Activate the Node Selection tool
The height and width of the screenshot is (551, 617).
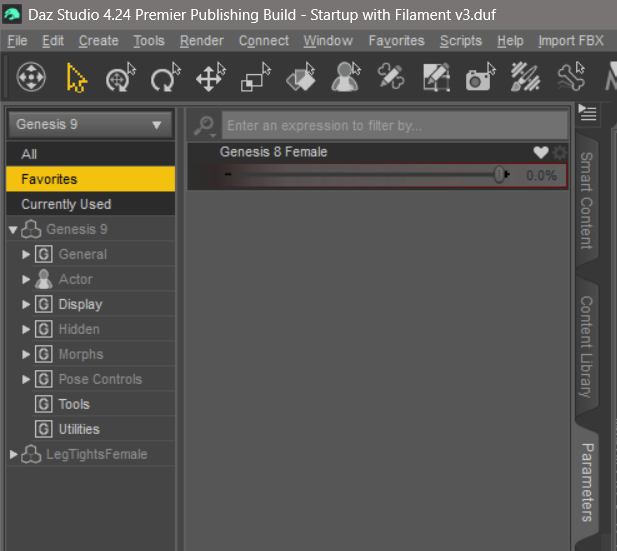click(x=76, y=78)
